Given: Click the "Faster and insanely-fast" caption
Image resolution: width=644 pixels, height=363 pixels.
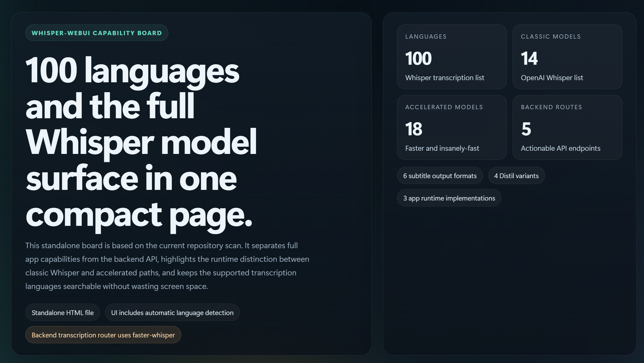Looking at the screenshot, I should coord(442,148).
